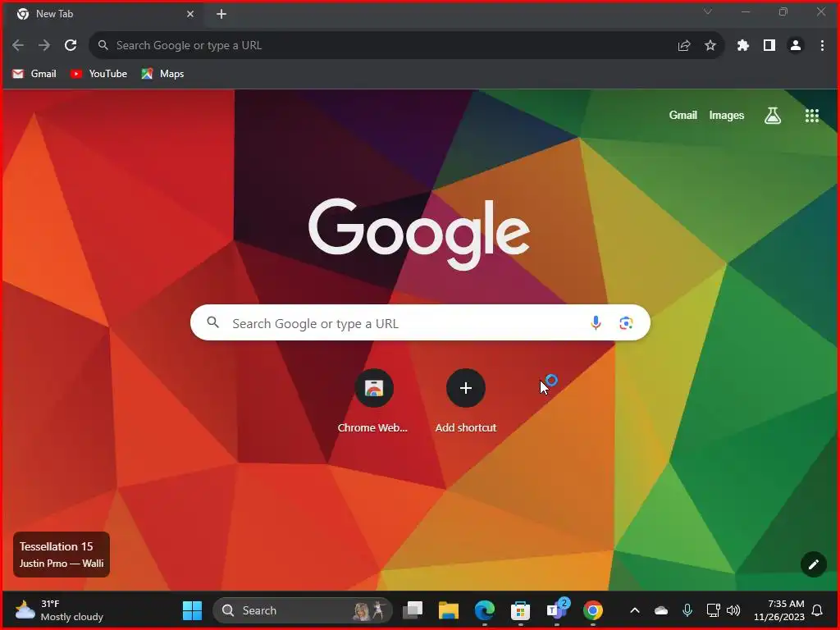
Task: Toggle the browser side panel
Action: pyautogui.click(x=769, y=46)
